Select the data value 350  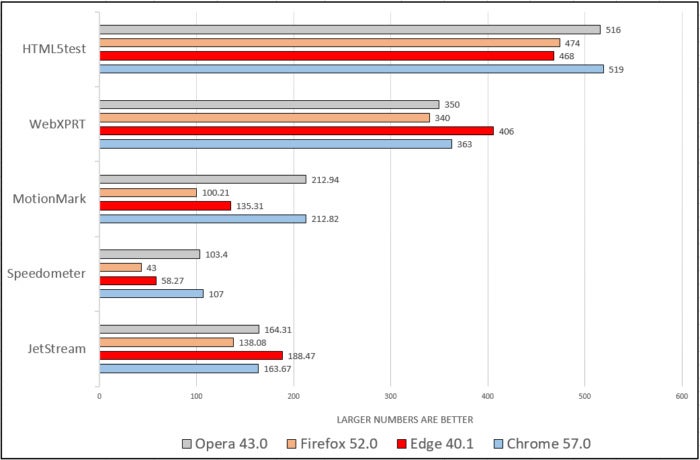tap(452, 105)
